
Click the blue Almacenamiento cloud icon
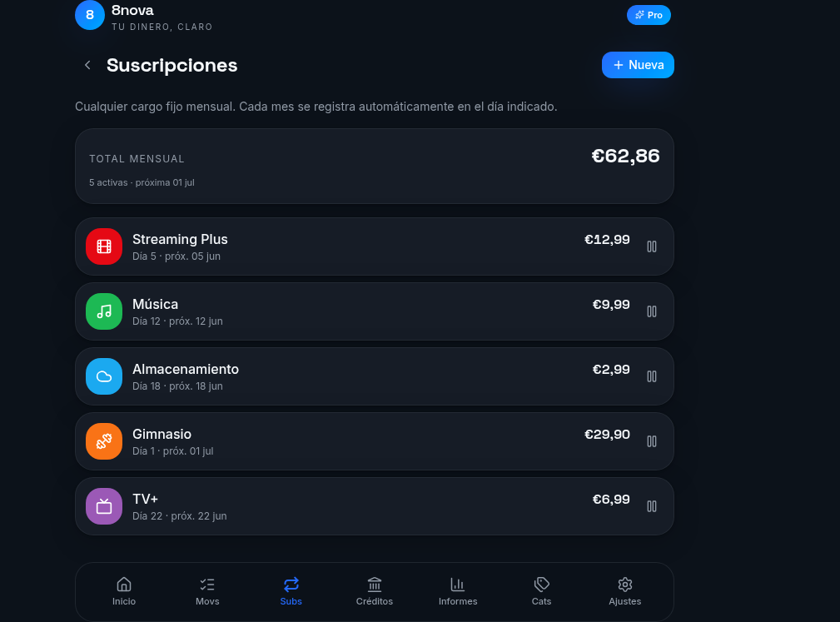pos(104,376)
